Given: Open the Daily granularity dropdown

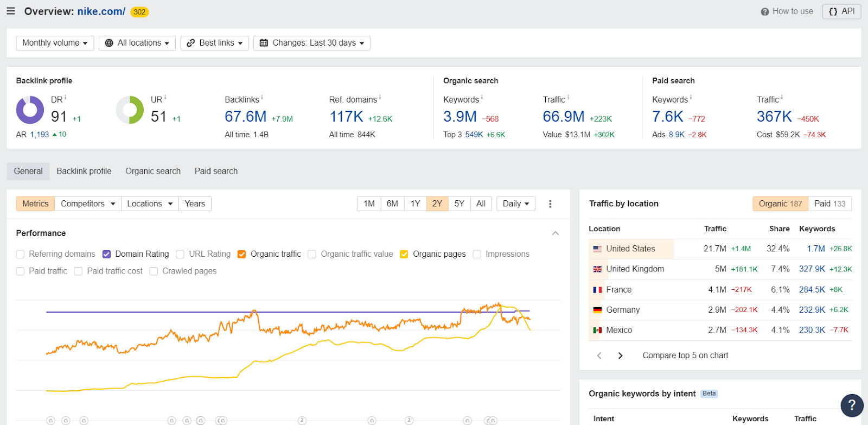Looking at the screenshot, I should point(516,204).
